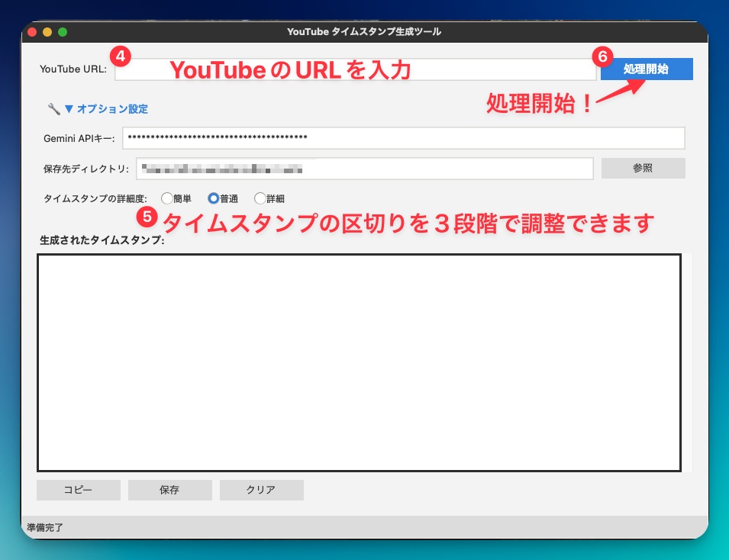The height and width of the screenshot is (560, 729).
Task: Click the 準備完了 status bar
Action: pyautogui.click(x=46, y=527)
